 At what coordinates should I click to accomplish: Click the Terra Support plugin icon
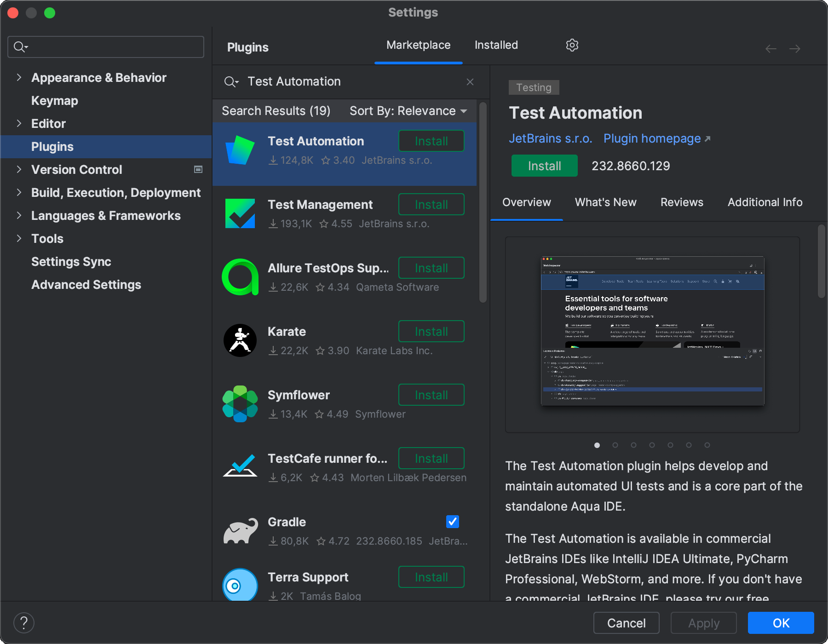240,585
